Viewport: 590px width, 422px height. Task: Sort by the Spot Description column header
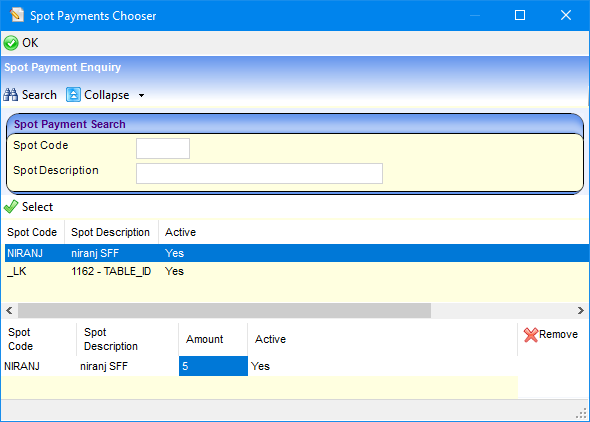[x=111, y=232]
